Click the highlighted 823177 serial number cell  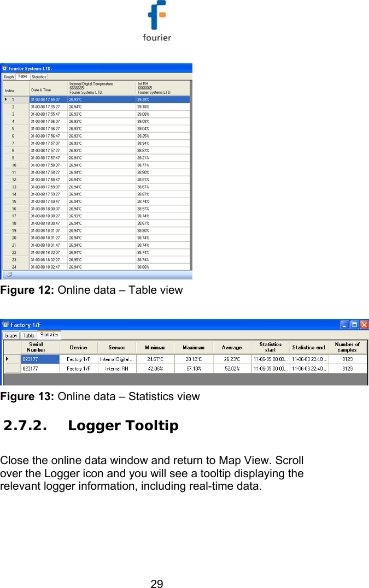(40, 359)
